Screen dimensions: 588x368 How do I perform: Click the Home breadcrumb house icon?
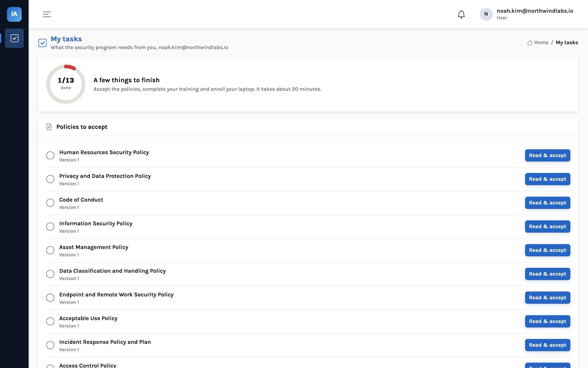click(x=529, y=43)
